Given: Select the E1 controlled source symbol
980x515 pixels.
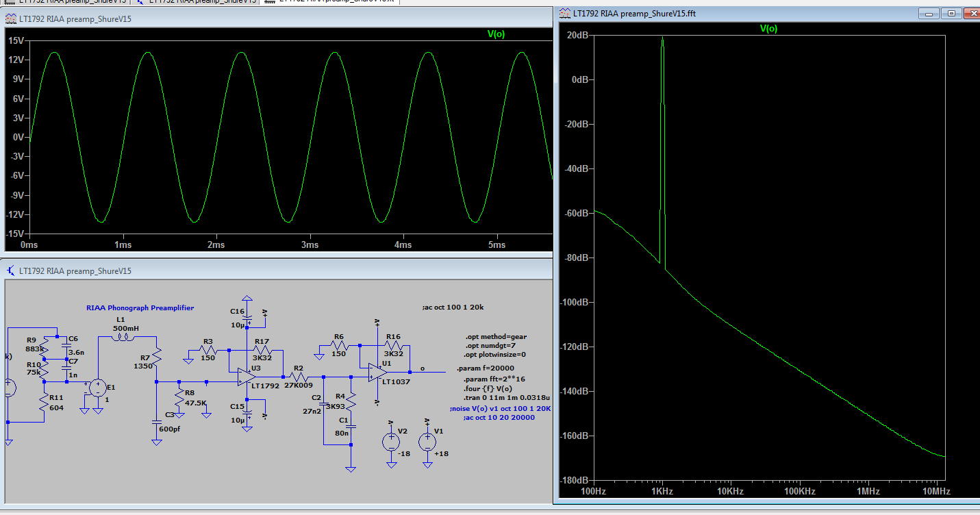Looking at the screenshot, I should (x=97, y=388).
